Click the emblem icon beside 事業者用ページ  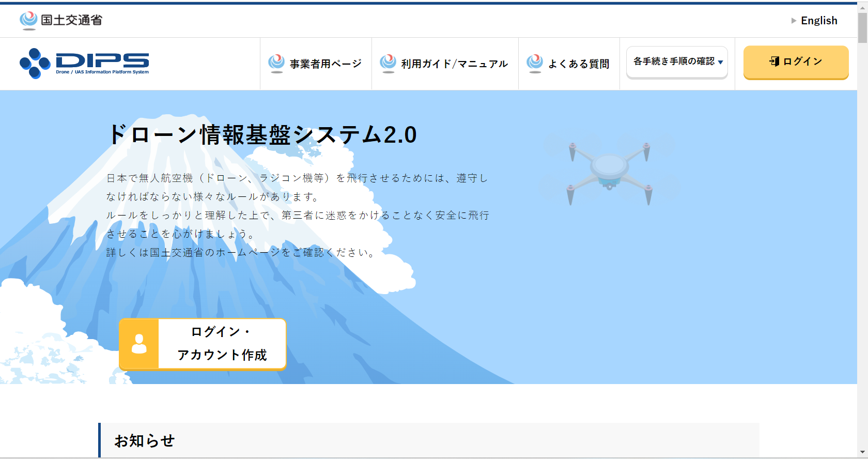[x=276, y=63]
